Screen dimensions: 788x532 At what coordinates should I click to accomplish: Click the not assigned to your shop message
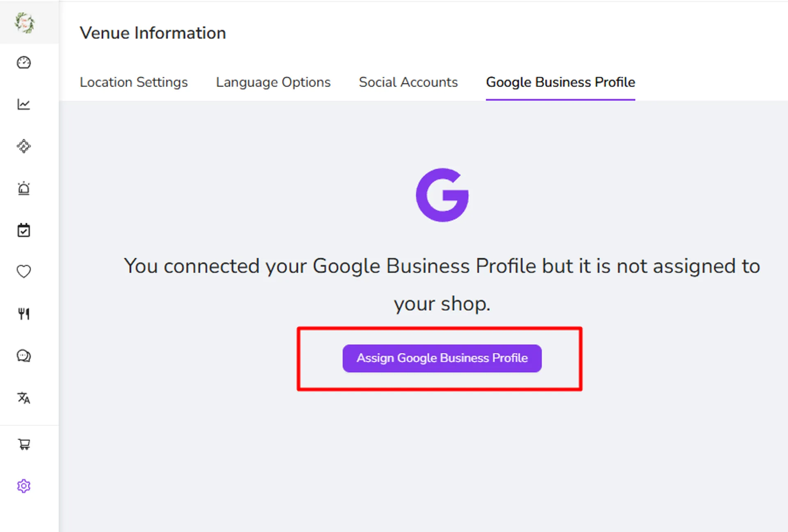(x=442, y=285)
